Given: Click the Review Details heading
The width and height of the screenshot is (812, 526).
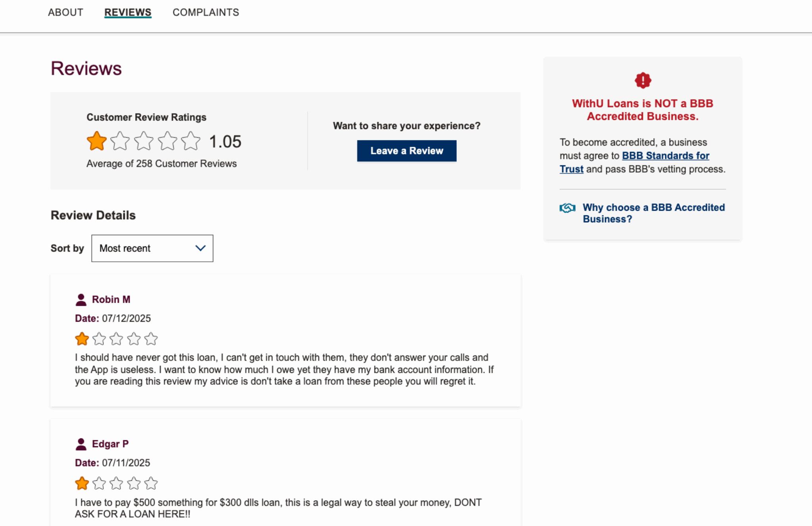Looking at the screenshot, I should pyautogui.click(x=93, y=215).
